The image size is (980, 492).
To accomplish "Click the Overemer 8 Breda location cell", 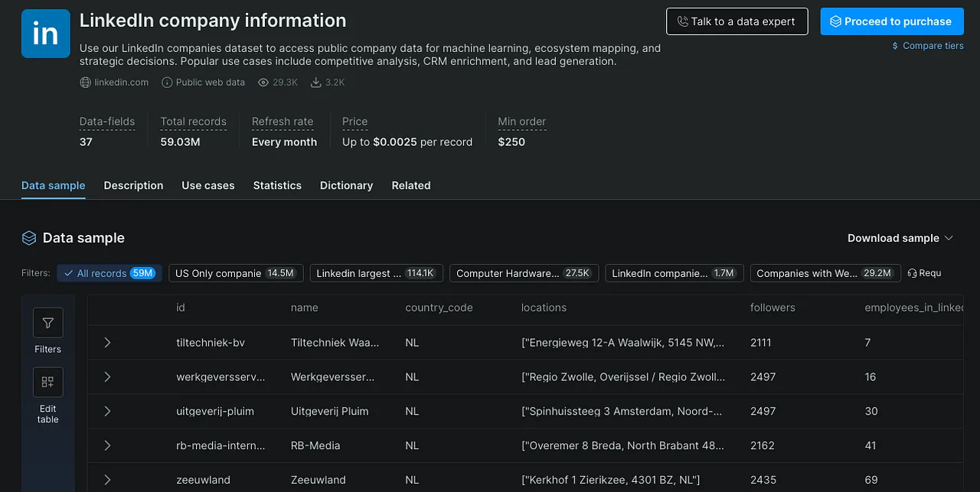I will pyautogui.click(x=622, y=445).
